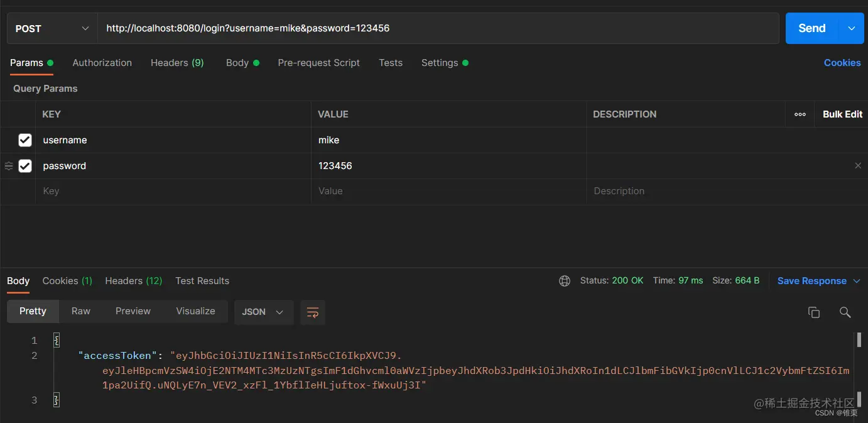868x423 pixels.
Task: Switch to Bulk Edit mode
Action: coord(842,114)
